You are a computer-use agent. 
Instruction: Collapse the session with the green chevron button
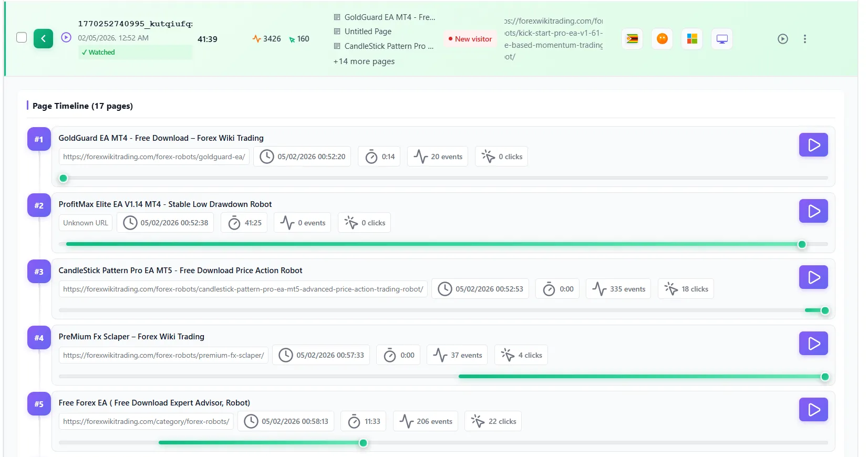pos(44,38)
